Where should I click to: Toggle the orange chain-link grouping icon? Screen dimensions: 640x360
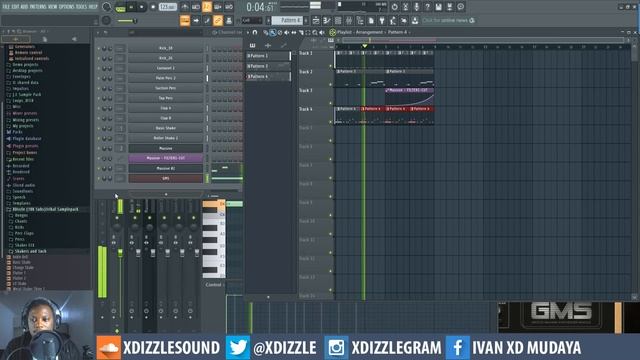[218, 20]
